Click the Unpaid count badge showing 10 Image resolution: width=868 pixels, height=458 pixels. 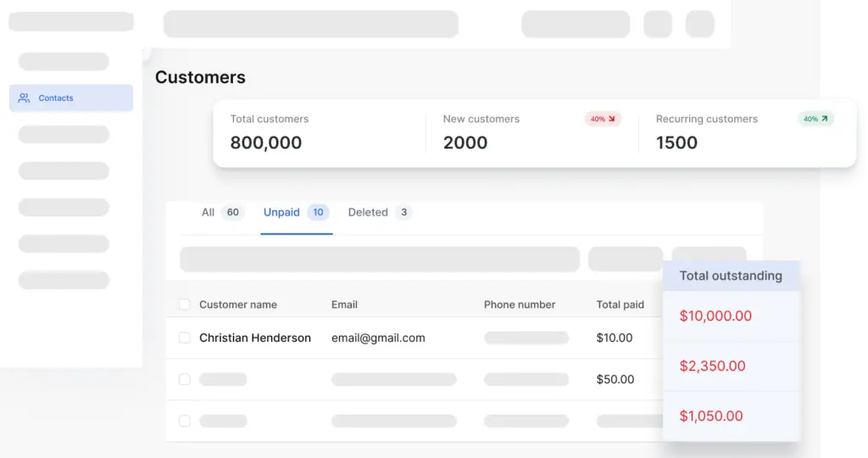[x=319, y=212]
